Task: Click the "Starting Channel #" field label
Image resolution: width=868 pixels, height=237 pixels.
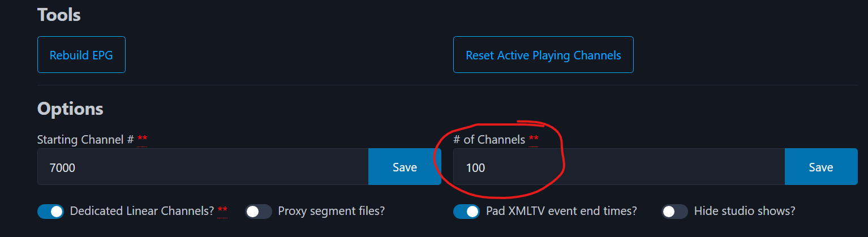Action: point(85,140)
